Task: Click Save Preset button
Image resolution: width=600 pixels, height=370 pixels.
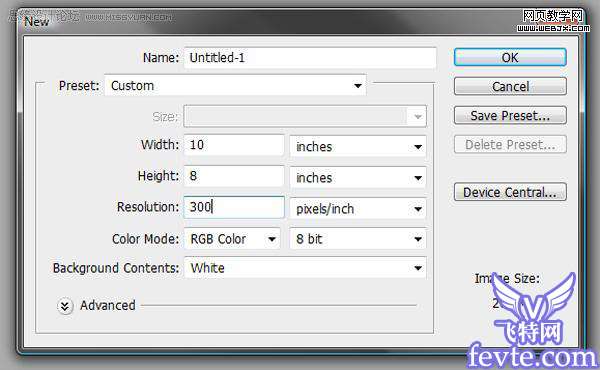Action: [x=510, y=115]
